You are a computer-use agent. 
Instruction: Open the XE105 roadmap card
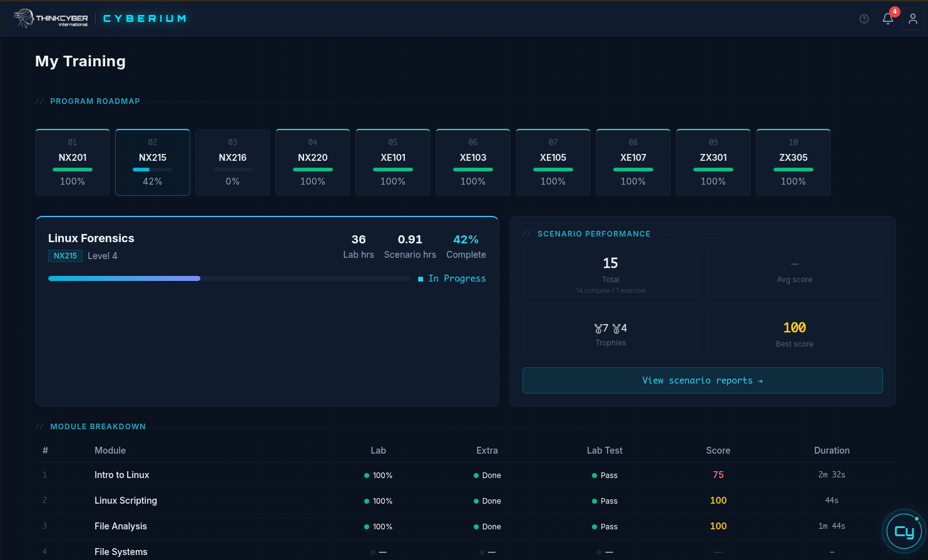553,163
